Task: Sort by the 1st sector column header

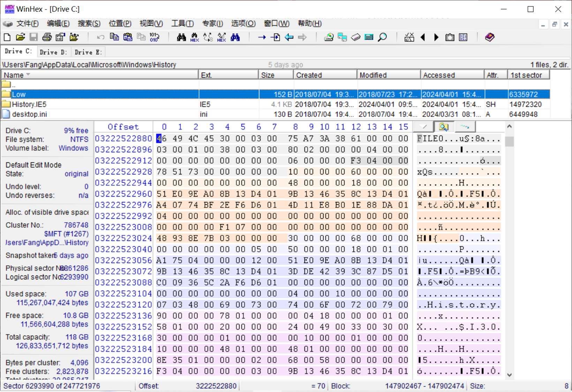Action: (x=528, y=75)
